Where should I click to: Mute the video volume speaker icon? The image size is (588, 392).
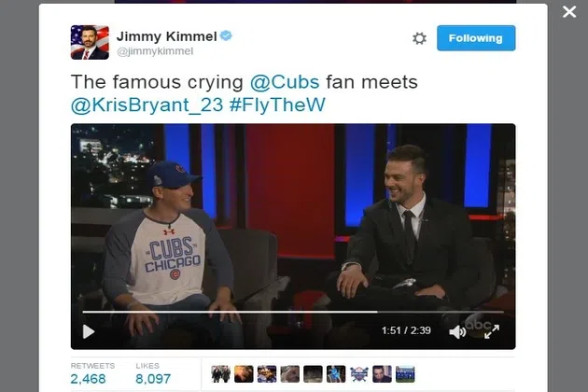pyautogui.click(x=457, y=331)
